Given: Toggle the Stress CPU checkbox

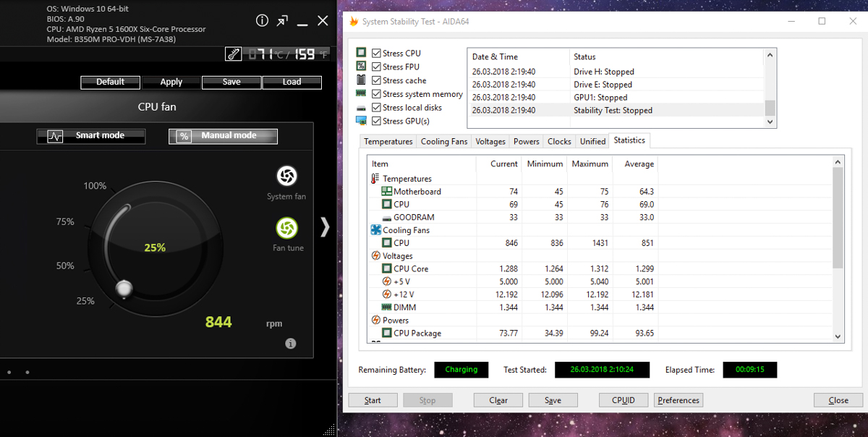Looking at the screenshot, I should [376, 54].
